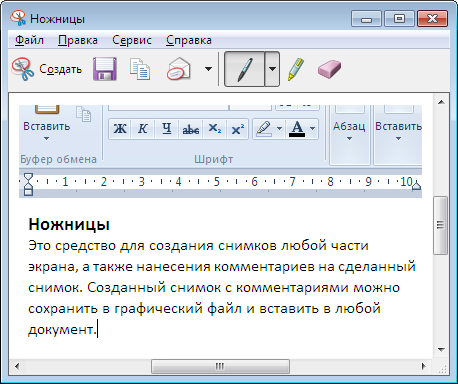Image resolution: width=458 pixels, height=384 pixels.
Task: Toggle superscript X² in captured ribbon
Action: pos(237,129)
